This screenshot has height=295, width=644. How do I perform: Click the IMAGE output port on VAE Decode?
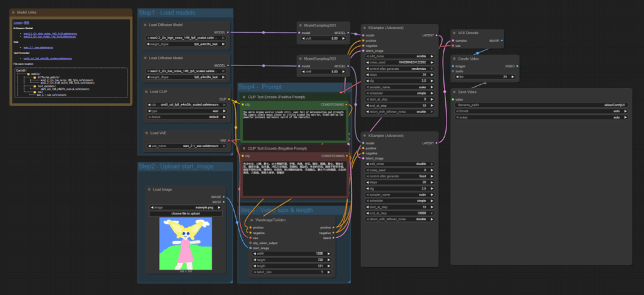point(502,41)
